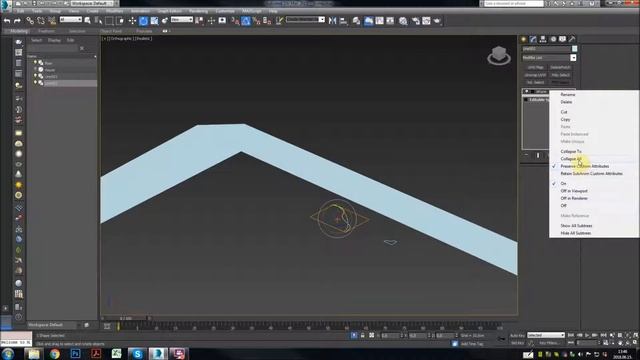640x360 pixels.
Task: Open viewport Orthographic label menu
Action: coord(121,38)
